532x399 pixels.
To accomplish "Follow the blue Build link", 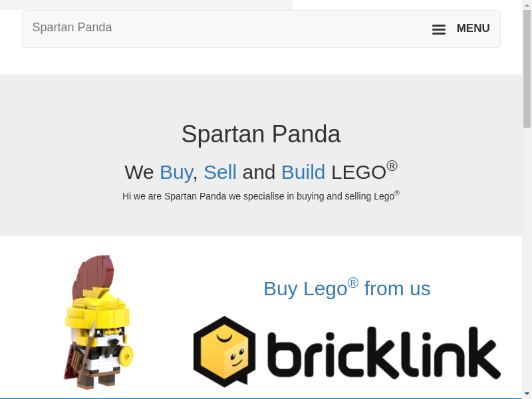I will tap(303, 172).
